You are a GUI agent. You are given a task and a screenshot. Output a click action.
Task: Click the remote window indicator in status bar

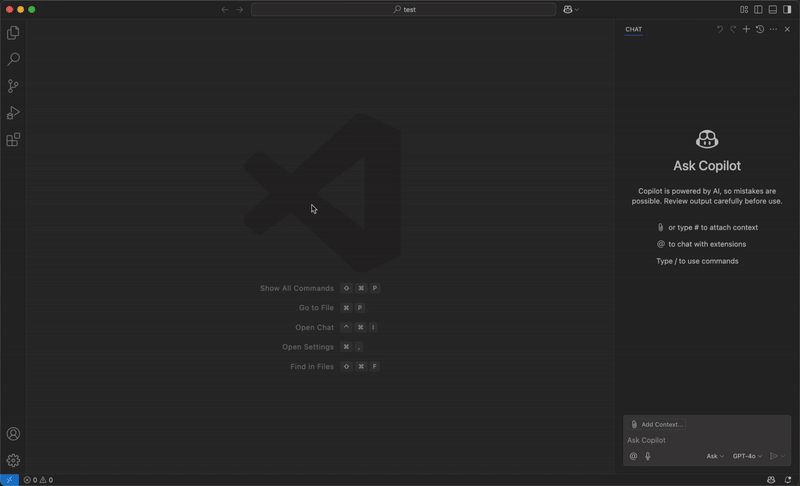(9, 480)
